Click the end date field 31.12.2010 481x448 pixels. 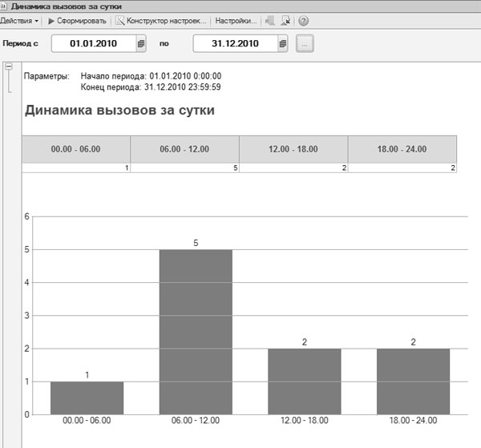(x=235, y=43)
